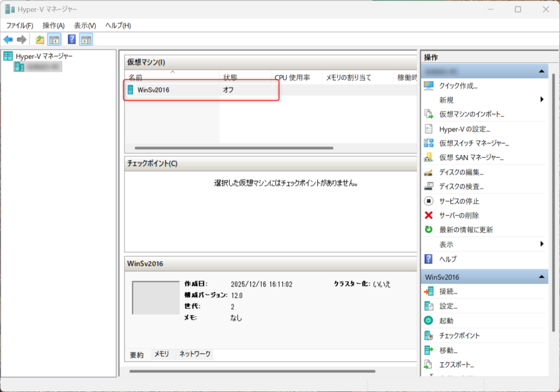Click Stop Service (サービスの停止) action
The height and width of the screenshot is (392, 560).
tap(459, 201)
